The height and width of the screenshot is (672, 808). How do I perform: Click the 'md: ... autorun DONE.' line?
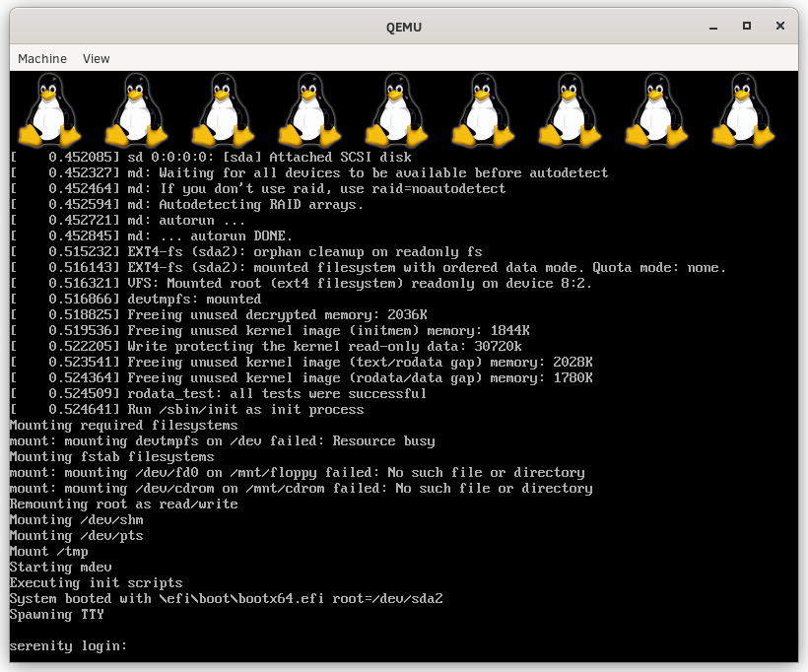click(151, 236)
